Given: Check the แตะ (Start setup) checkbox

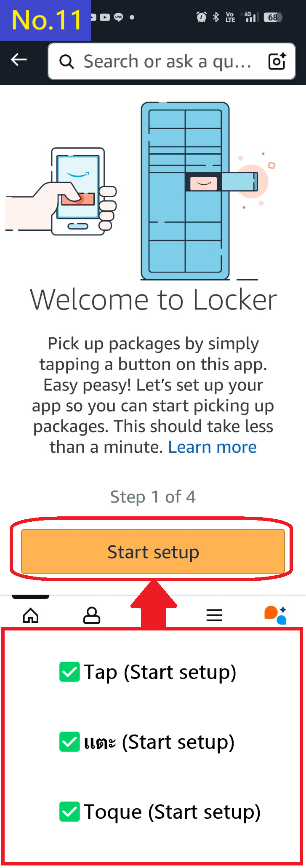Looking at the screenshot, I should pos(70,742).
